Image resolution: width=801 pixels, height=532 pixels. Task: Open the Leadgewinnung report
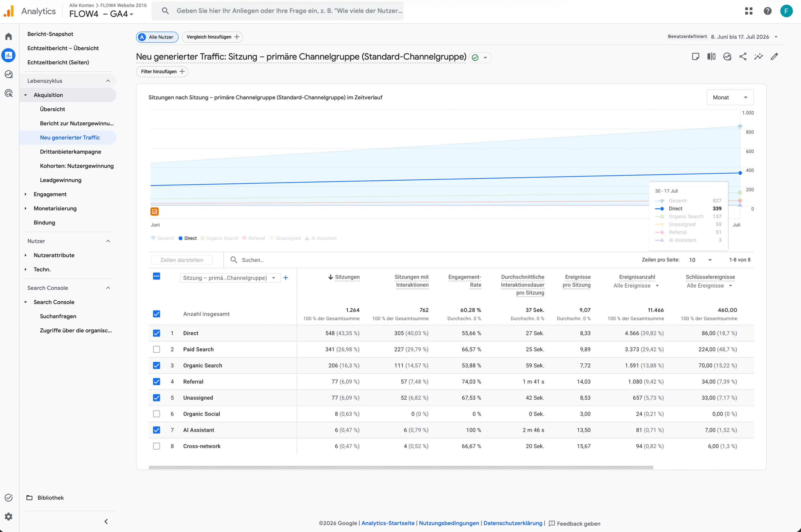coord(61,180)
